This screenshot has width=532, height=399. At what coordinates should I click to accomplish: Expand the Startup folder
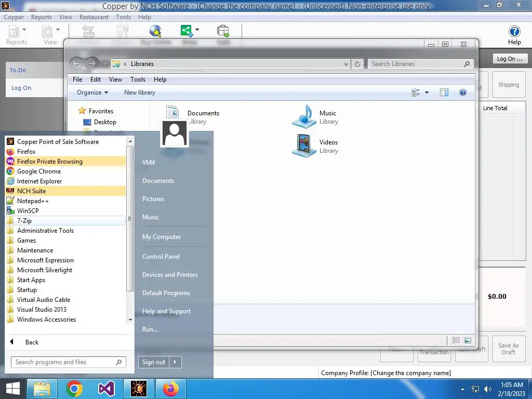coord(65,289)
